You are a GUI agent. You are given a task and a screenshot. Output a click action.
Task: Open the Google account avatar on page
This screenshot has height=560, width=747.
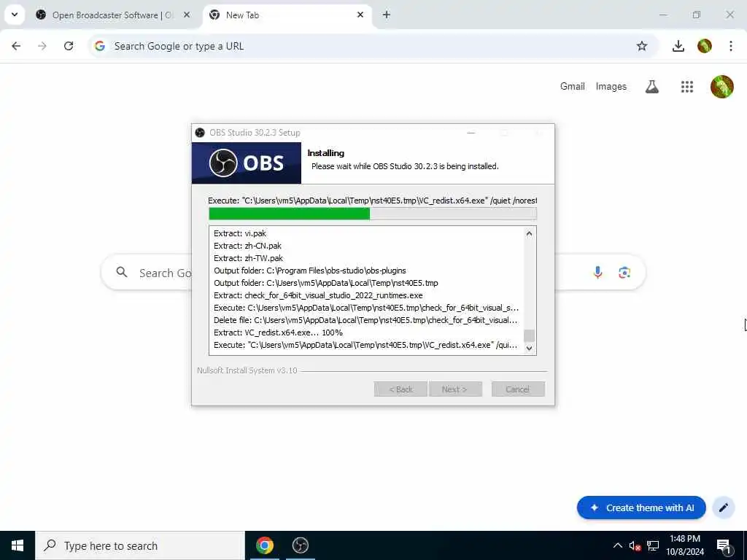721,87
